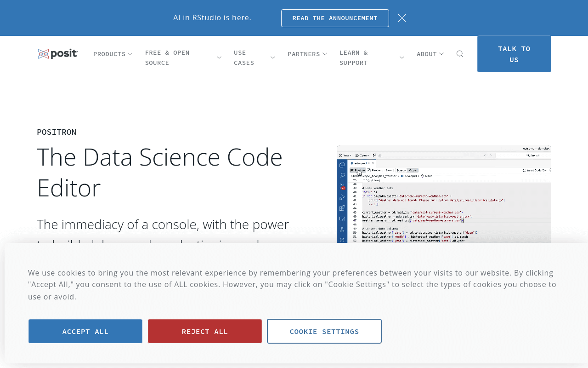
Task: Click the Posit logo
Action: point(58,54)
